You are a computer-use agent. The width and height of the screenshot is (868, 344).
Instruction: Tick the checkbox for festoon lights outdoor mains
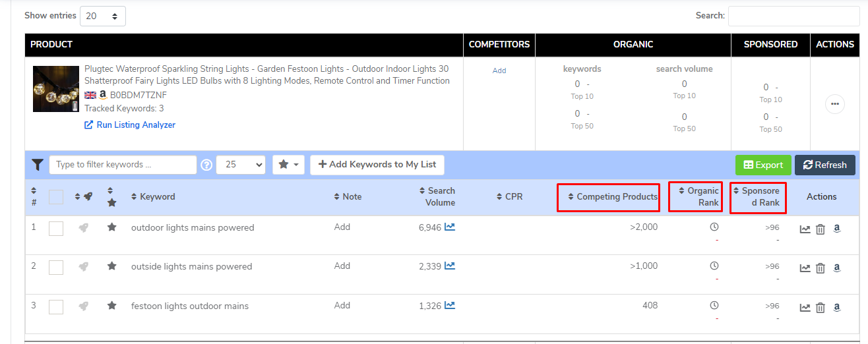click(x=56, y=307)
